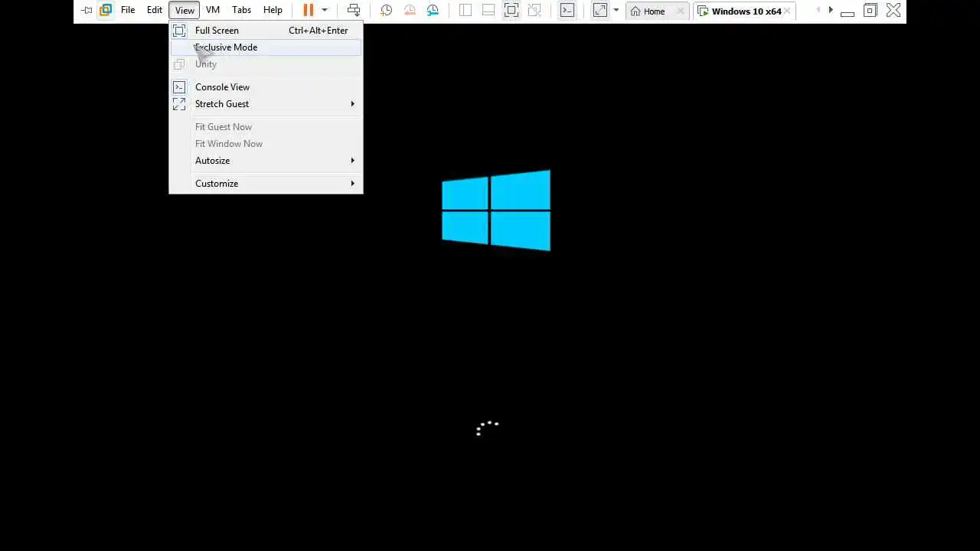Revert to previous snapshot icon
The image size is (980, 551).
point(410,10)
